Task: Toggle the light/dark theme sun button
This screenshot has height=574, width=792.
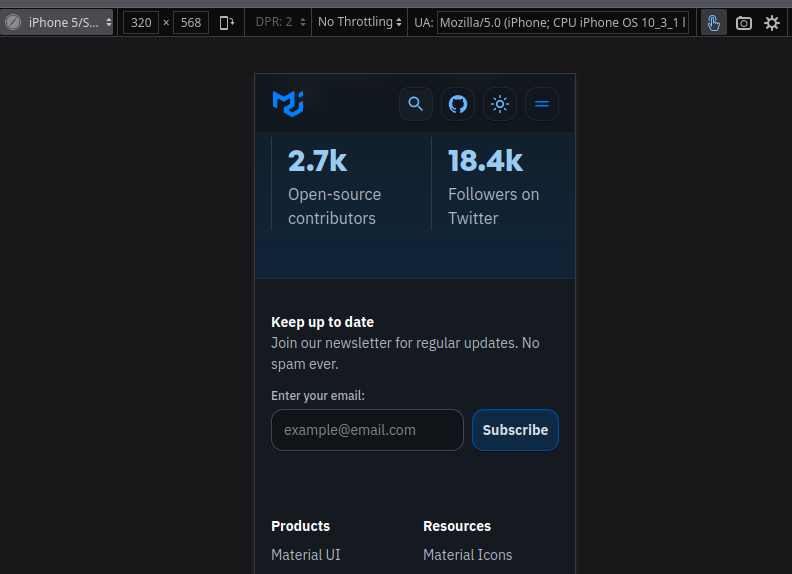Action: (500, 104)
